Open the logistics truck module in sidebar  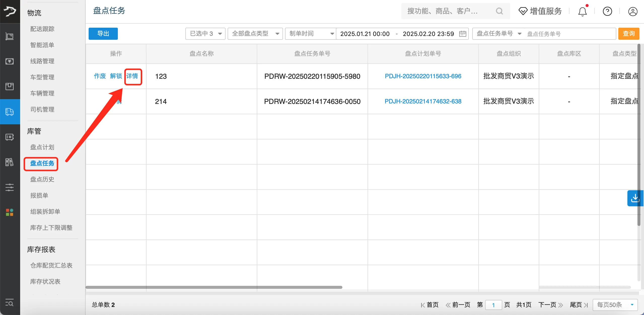[10, 112]
